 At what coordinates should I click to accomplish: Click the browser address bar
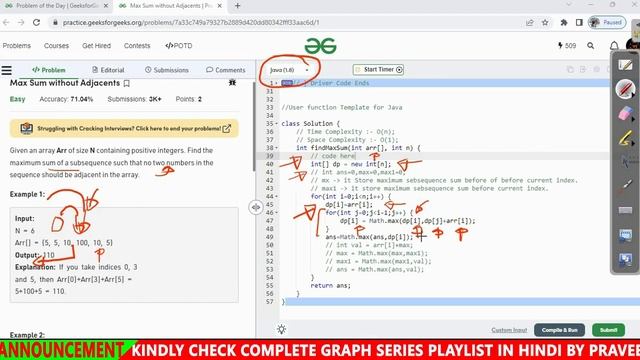pyautogui.click(x=286, y=22)
